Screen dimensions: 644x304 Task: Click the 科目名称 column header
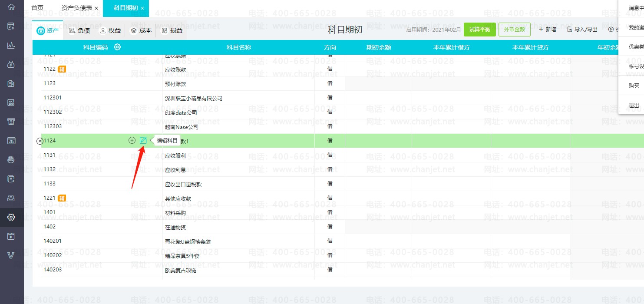239,47
